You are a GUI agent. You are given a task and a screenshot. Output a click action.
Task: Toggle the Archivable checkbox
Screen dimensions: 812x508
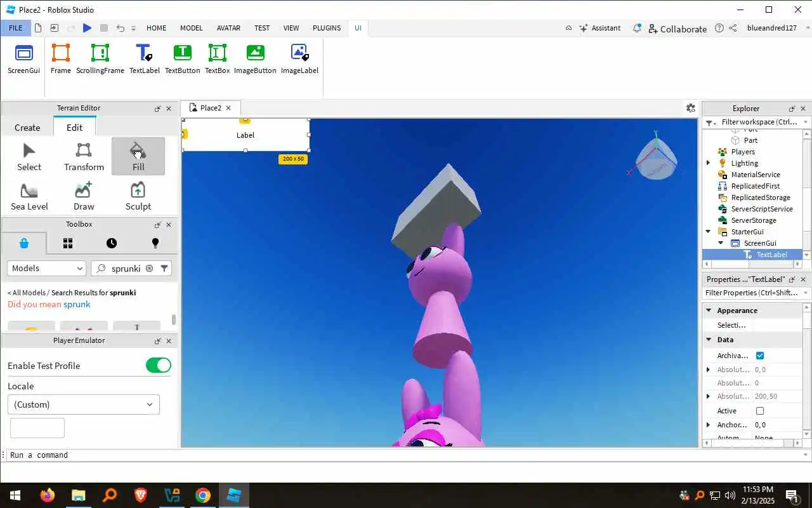(x=760, y=356)
